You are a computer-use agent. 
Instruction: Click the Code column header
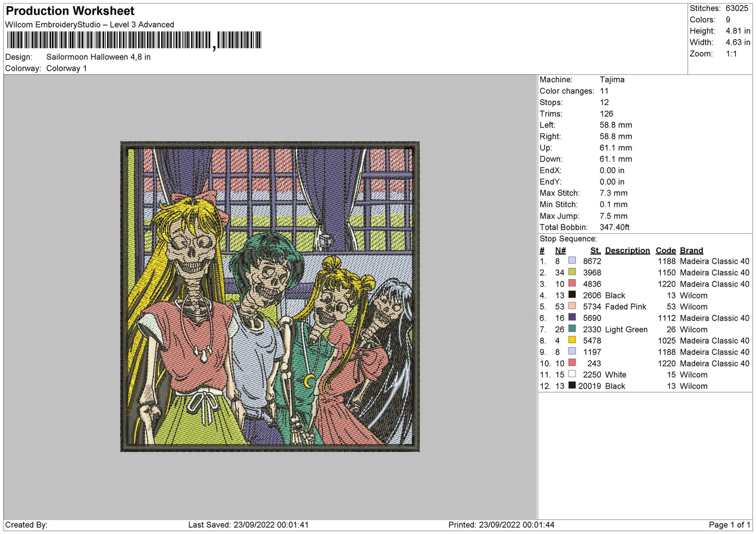[665, 251]
